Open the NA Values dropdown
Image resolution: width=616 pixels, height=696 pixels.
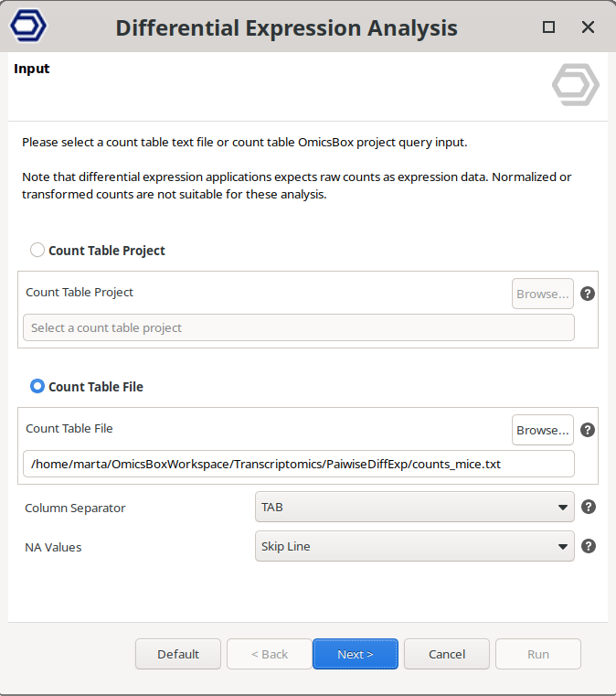414,546
